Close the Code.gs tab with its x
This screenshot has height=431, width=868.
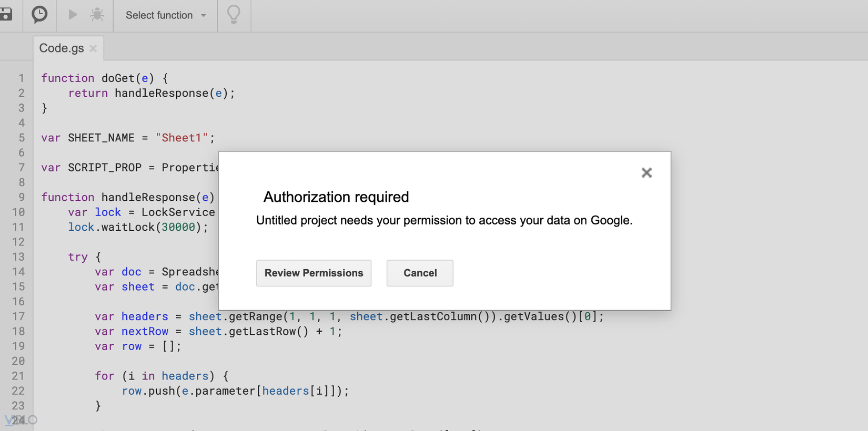93,48
